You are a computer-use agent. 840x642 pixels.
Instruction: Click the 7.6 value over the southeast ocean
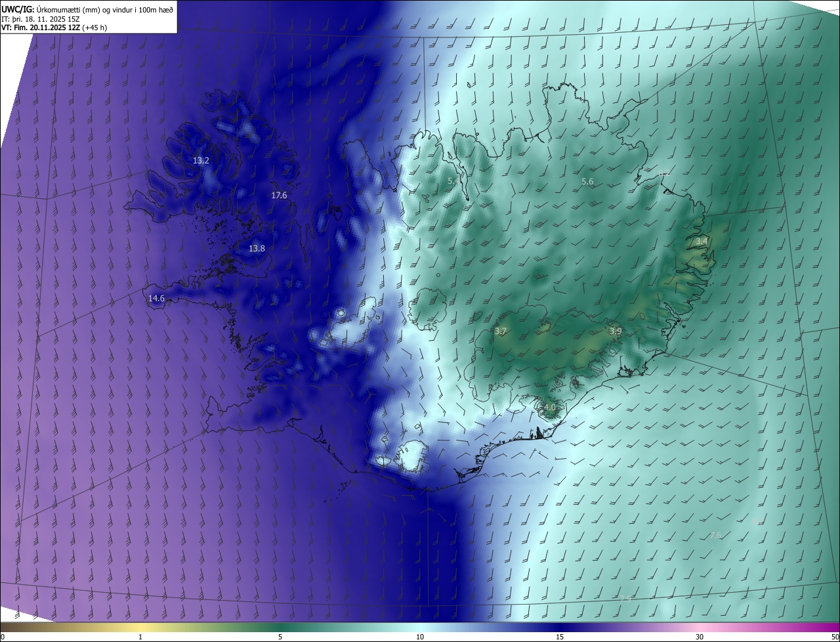[716, 536]
